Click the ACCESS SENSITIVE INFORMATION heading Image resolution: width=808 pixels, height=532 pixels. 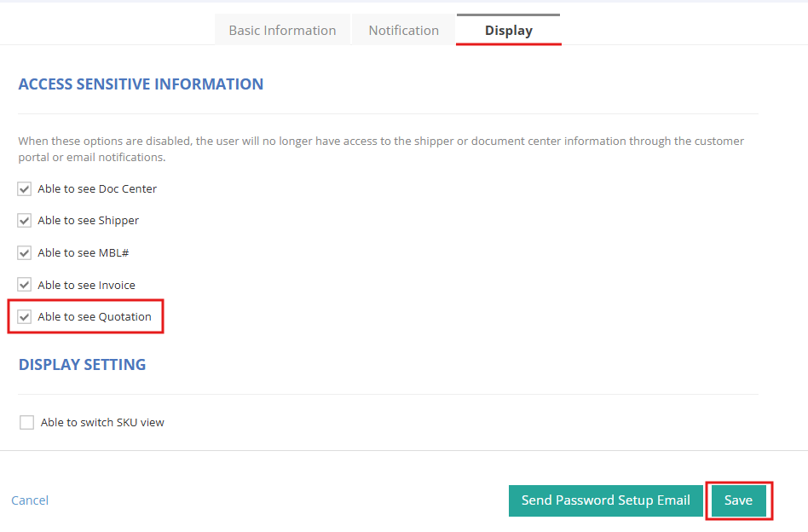141,84
